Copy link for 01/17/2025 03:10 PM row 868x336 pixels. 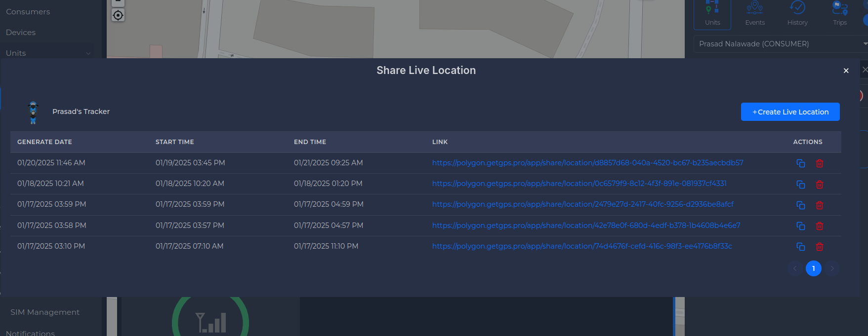point(801,247)
